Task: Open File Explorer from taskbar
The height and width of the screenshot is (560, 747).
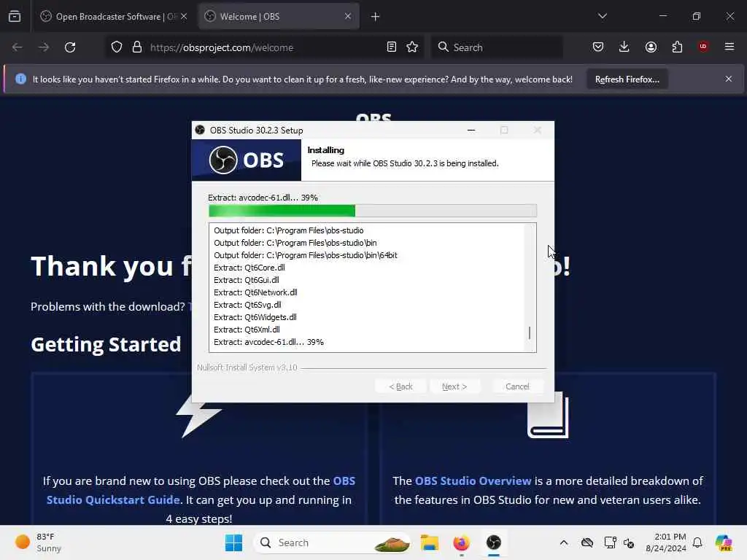Action: pyautogui.click(x=429, y=542)
